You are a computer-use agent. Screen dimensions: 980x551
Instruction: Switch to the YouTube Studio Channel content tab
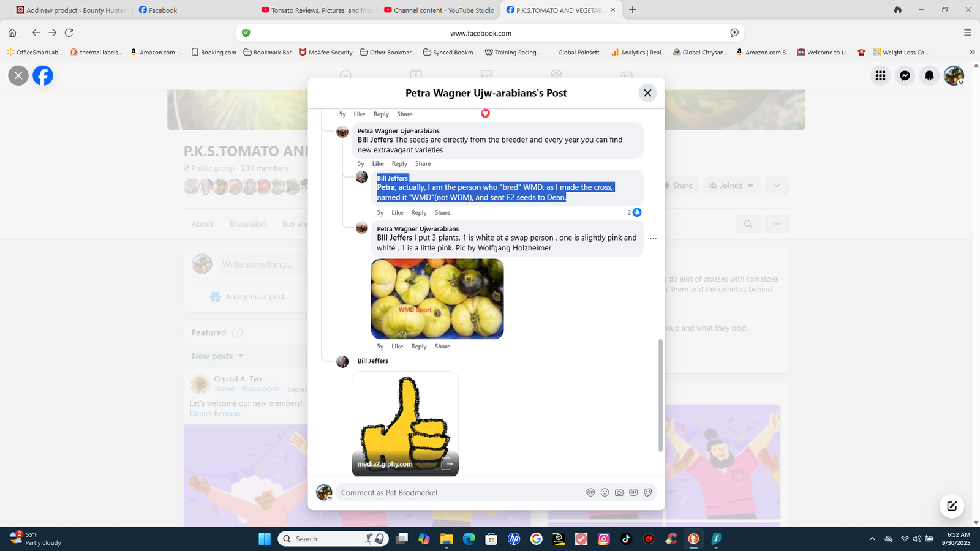click(439, 10)
